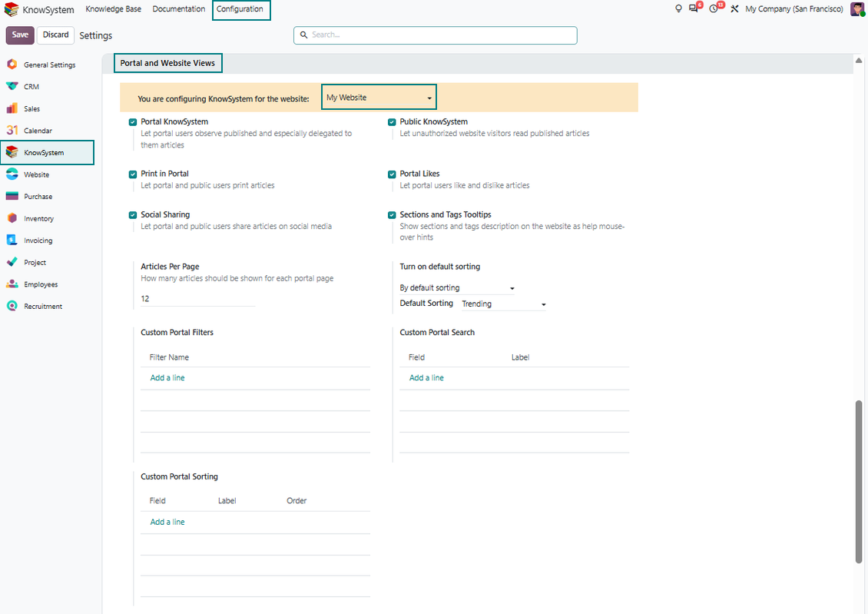Open the Default Sorting Trending dropdown

point(504,304)
